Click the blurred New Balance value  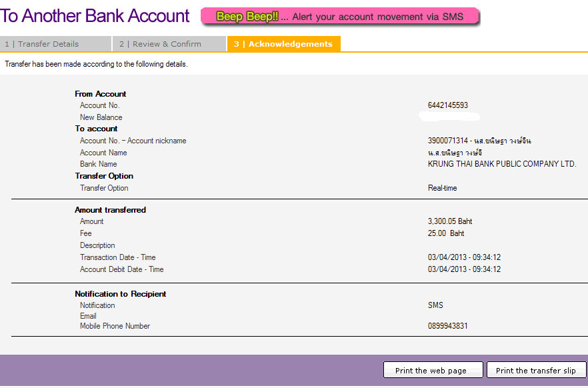[x=450, y=117]
